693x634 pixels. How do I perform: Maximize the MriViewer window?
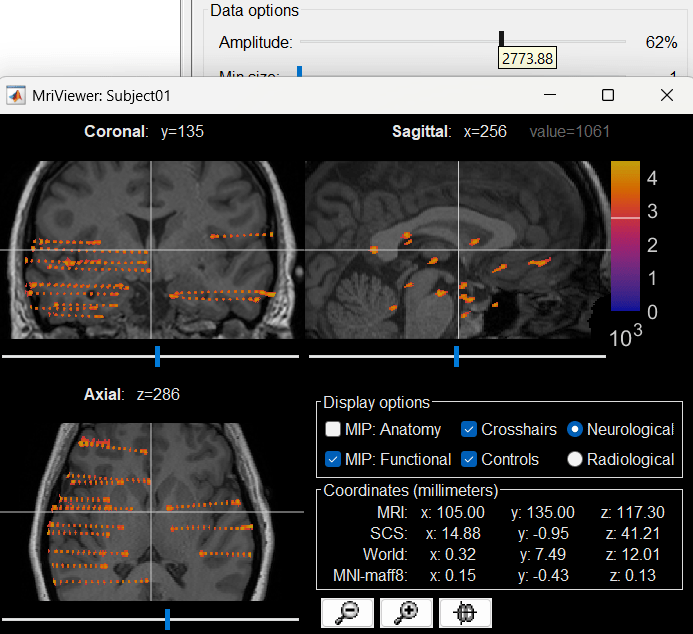point(608,95)
